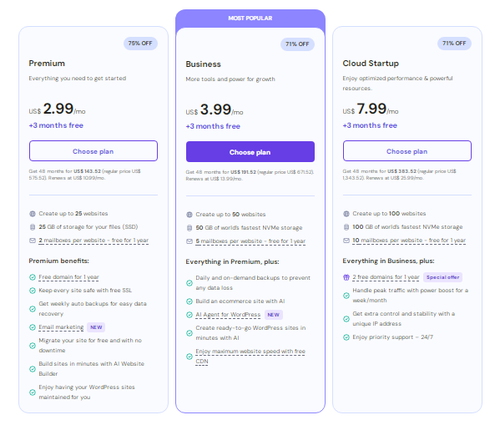This screenshot has width=500, height=426.
Task: Choose the Cloud Startup plan
Action: pos(407,151)
